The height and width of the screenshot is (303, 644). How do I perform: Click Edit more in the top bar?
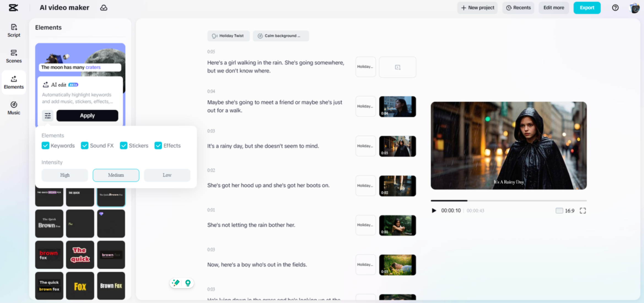(x=554, y=8)
